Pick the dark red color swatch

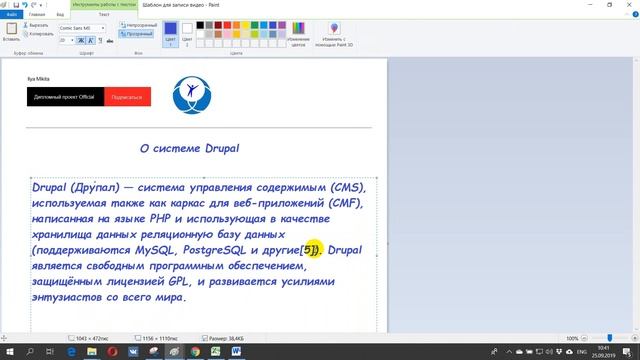[218, 25]
